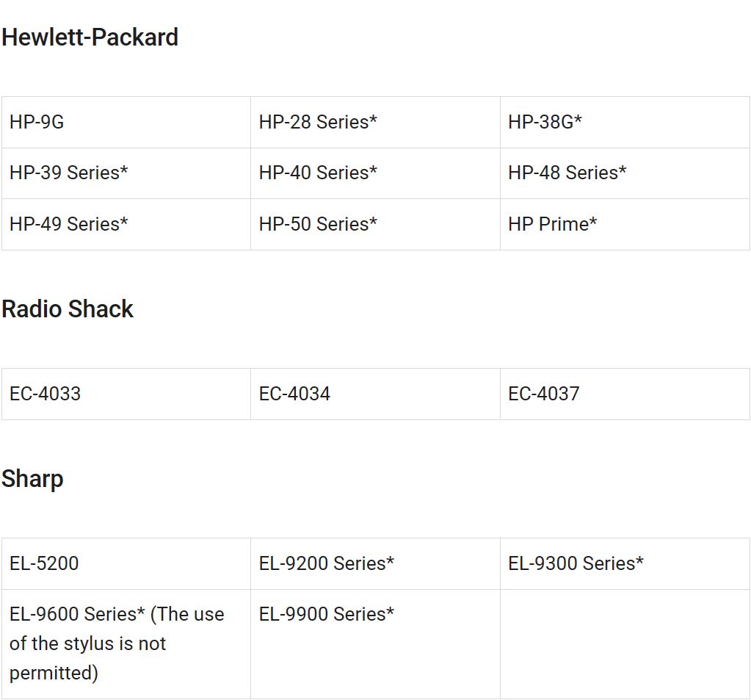Screen dimensions: 751x700
Task: Click the Sharp section heading
Action: pyautogui.click(x=32, y=479)
